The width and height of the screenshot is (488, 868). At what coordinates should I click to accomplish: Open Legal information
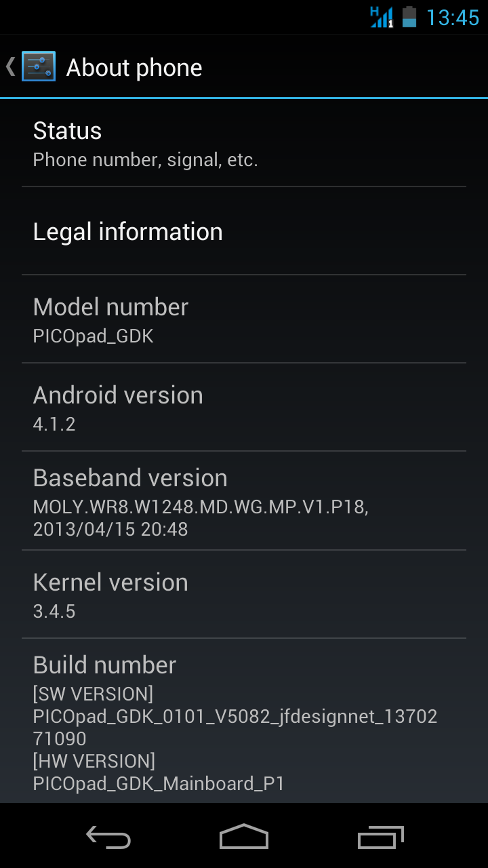tap(244, 231)
